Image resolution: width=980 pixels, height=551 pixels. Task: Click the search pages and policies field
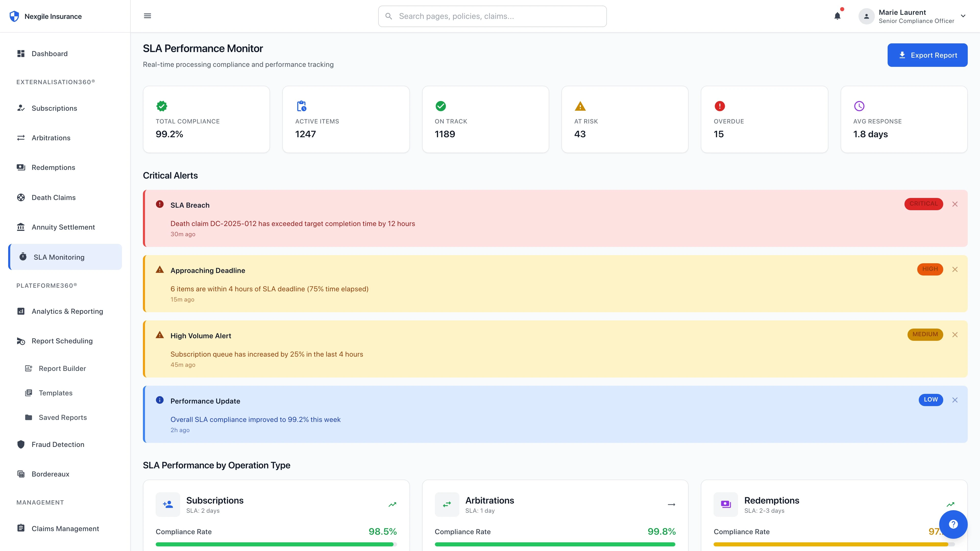[x=492, y=16]
